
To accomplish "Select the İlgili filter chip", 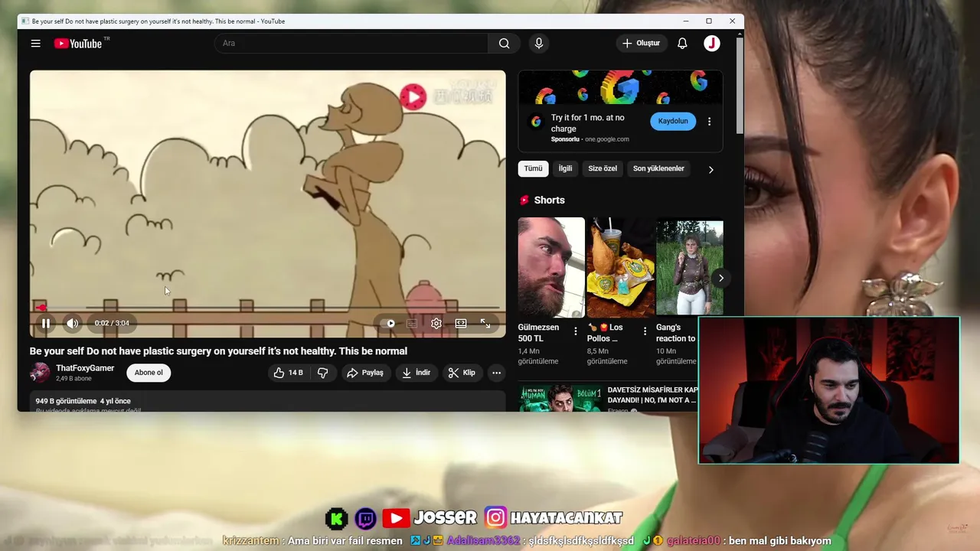I will (x=565, y=168).
